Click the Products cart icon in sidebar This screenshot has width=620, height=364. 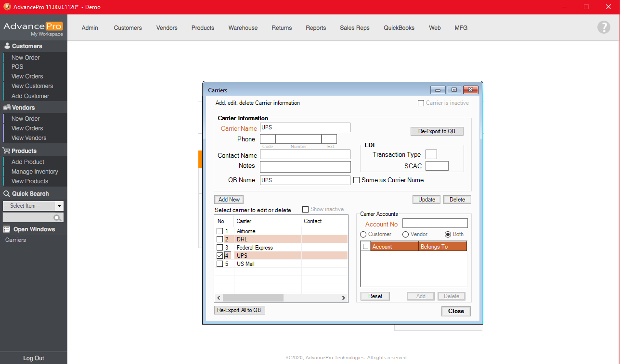pos(7,151)
